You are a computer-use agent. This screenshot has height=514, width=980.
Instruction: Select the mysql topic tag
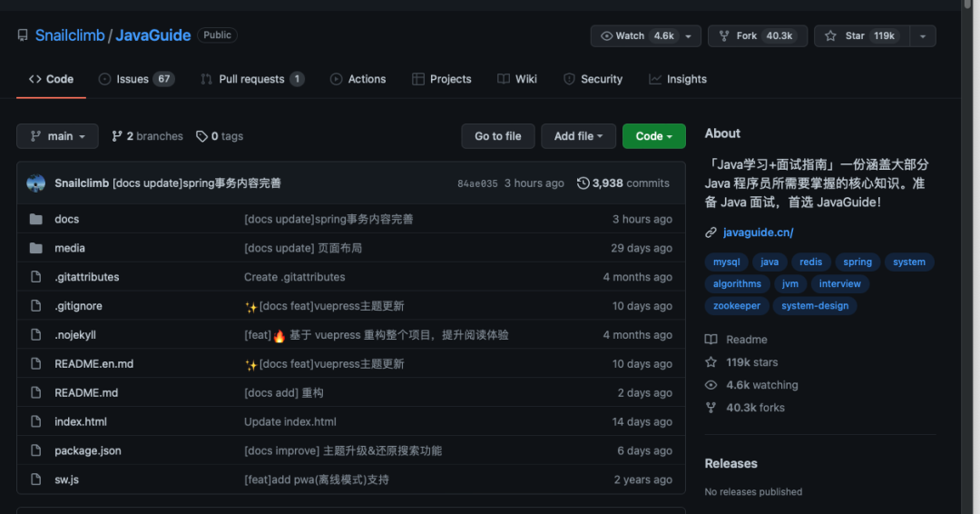(726, 262)
